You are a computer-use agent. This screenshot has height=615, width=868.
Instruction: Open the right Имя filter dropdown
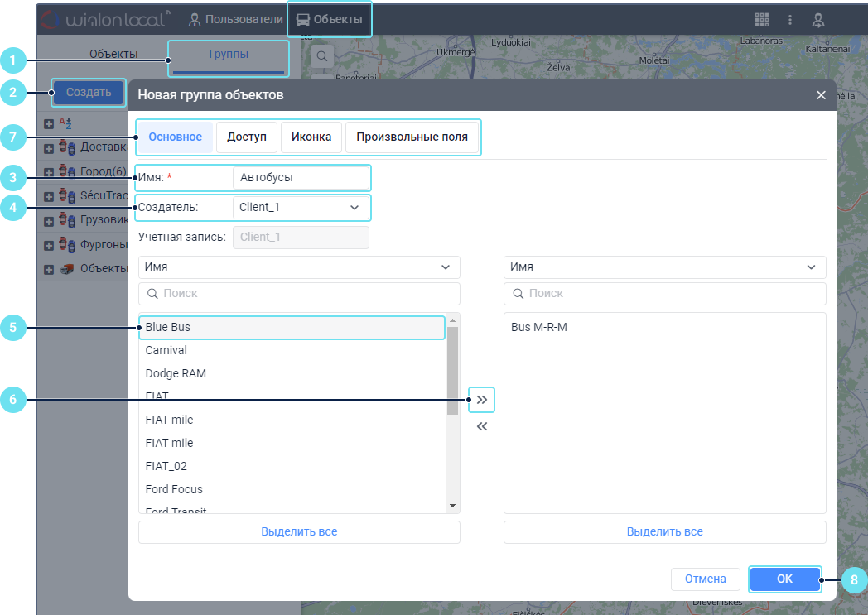[664, 267]
